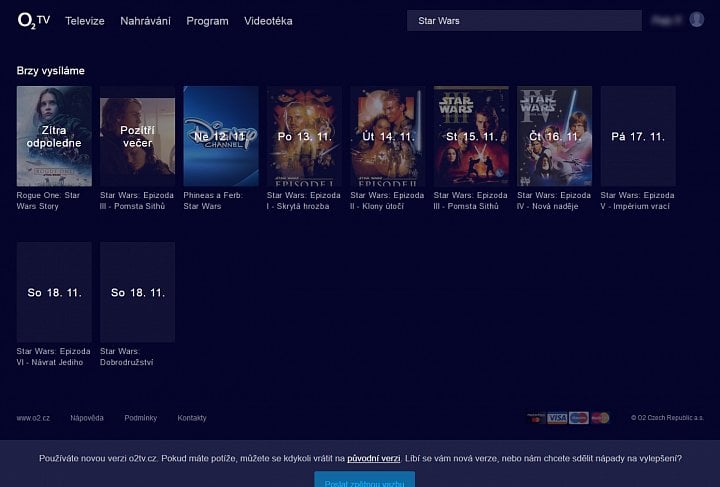Select the VISA payment card icon
This screenshot has height=487, width=720.
click(557, 418)
